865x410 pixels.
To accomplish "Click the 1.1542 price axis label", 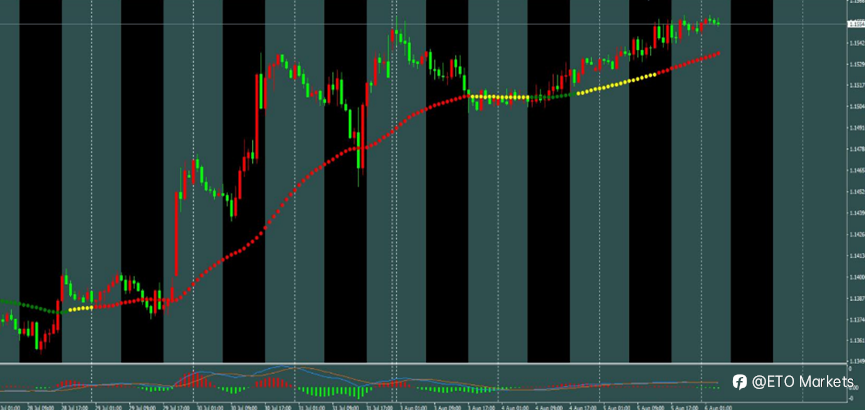I will pyautogui.click(x=857, y=43).
